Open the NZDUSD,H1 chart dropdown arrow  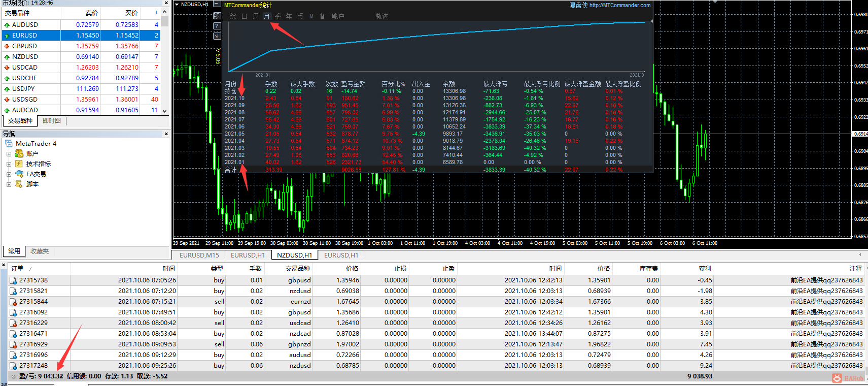tap(177, 4)
